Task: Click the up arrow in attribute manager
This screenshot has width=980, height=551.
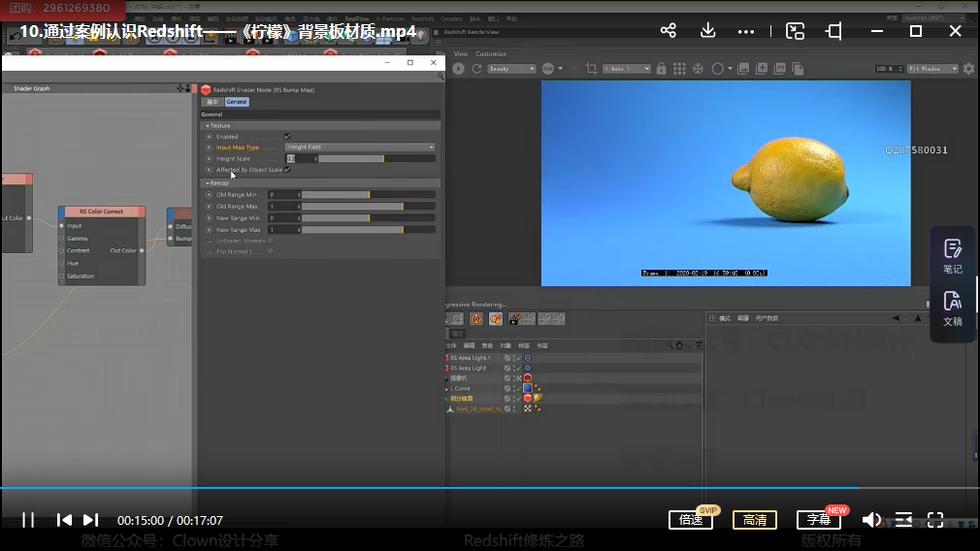Action: 918,318
